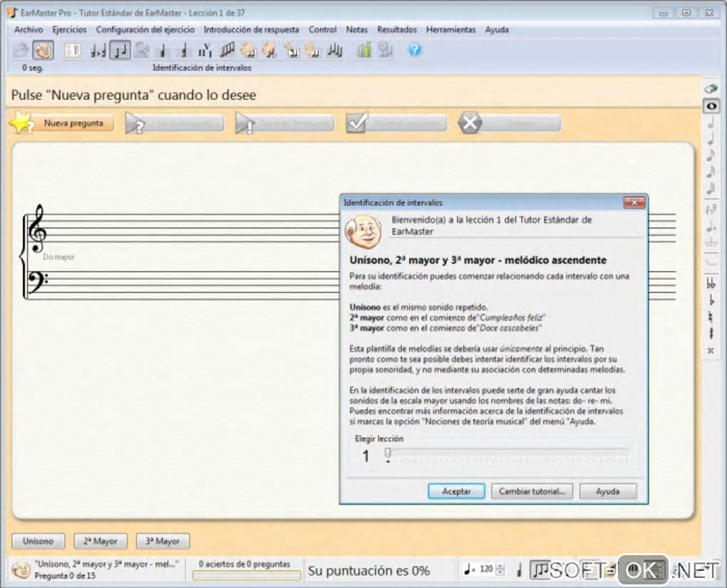The image size is (727, 588).
Task: Select the single flat accidental
Action: tap(711, 301)
